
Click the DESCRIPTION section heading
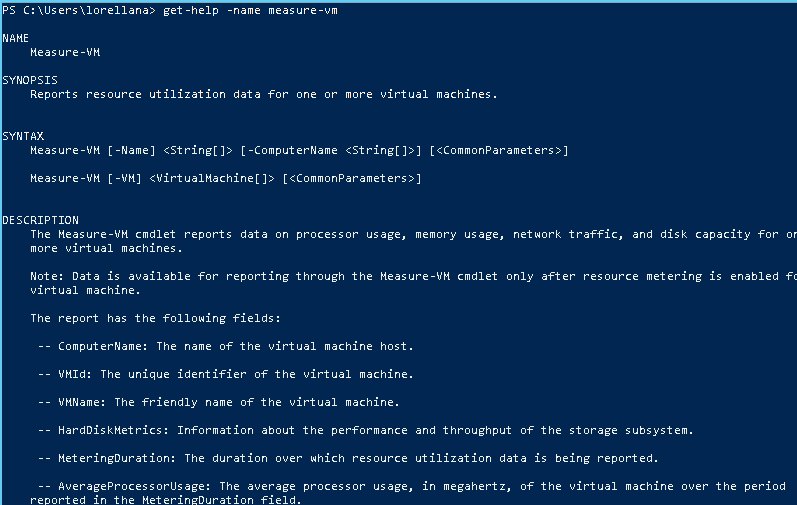click(41, 220)
